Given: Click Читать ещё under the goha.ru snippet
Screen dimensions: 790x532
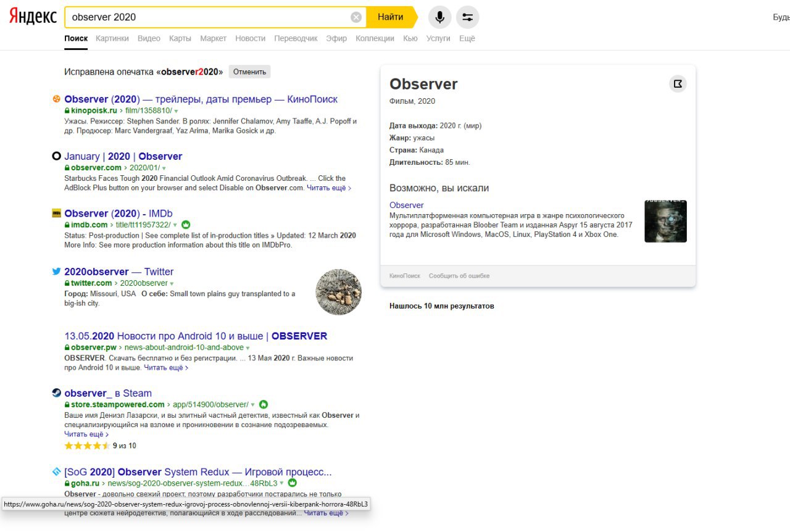Looking at the screenshot, I should 326,513.
